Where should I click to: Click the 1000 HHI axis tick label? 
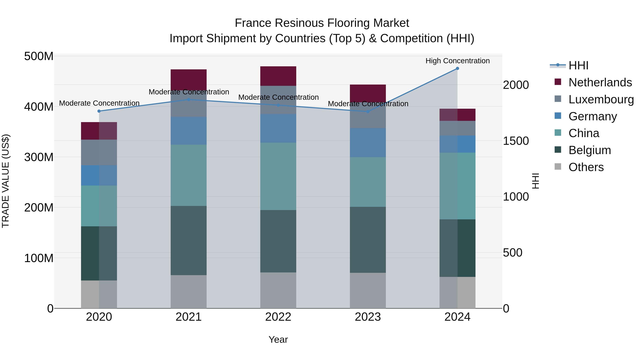516,197
